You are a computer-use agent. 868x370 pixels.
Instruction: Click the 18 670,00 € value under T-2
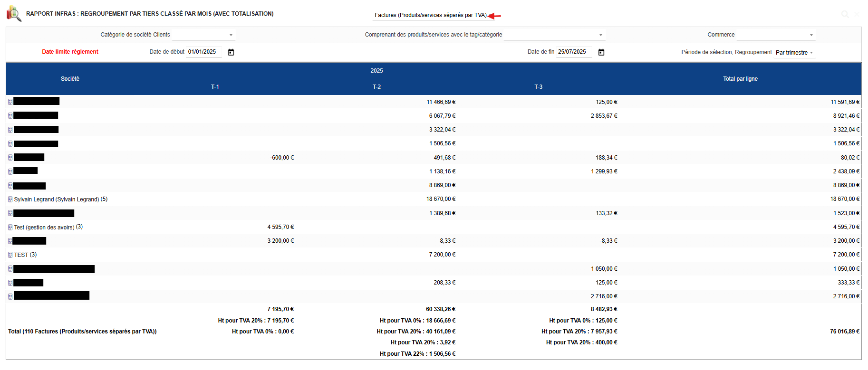(x=441, y=199)
